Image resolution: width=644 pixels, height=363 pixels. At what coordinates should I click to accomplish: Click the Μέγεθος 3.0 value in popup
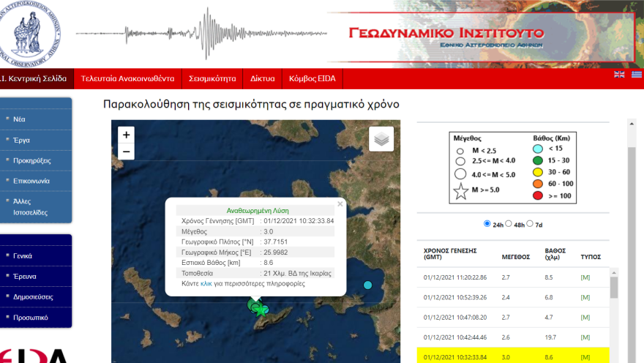point(268,231)
